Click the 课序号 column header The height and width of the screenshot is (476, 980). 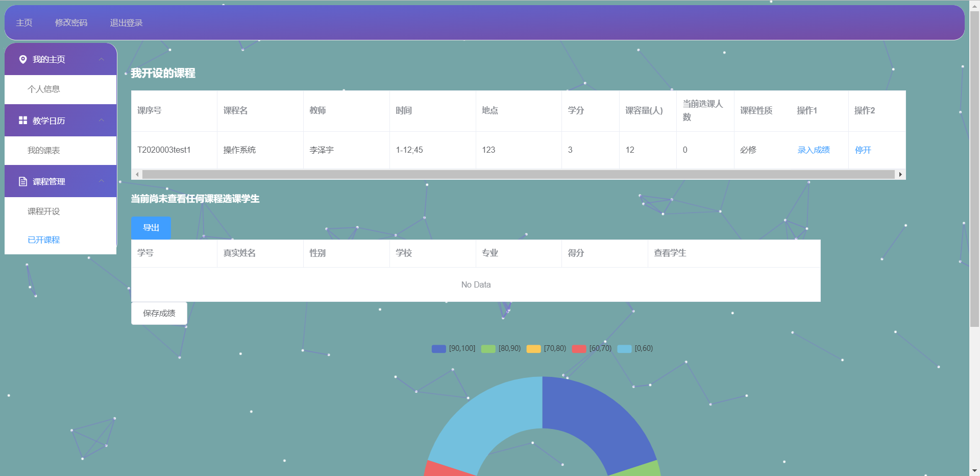point(174,111)
